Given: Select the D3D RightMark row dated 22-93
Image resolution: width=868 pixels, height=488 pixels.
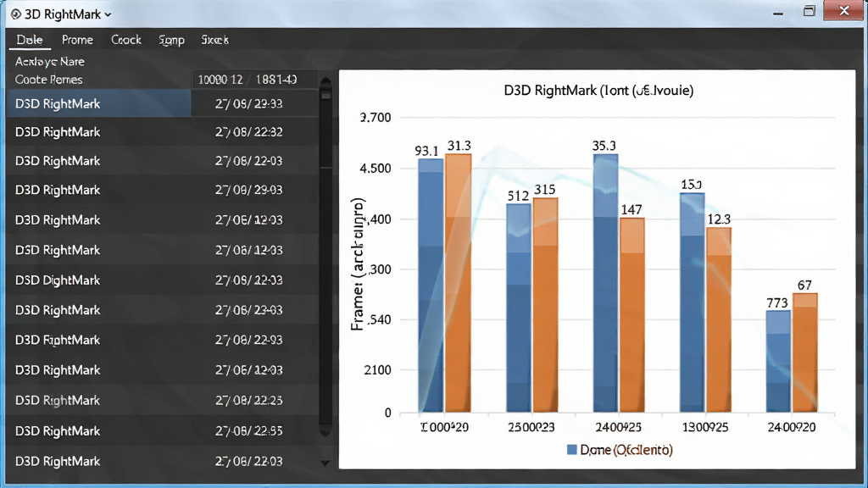Looking at the screenshot, I should [x=163, y=340].
